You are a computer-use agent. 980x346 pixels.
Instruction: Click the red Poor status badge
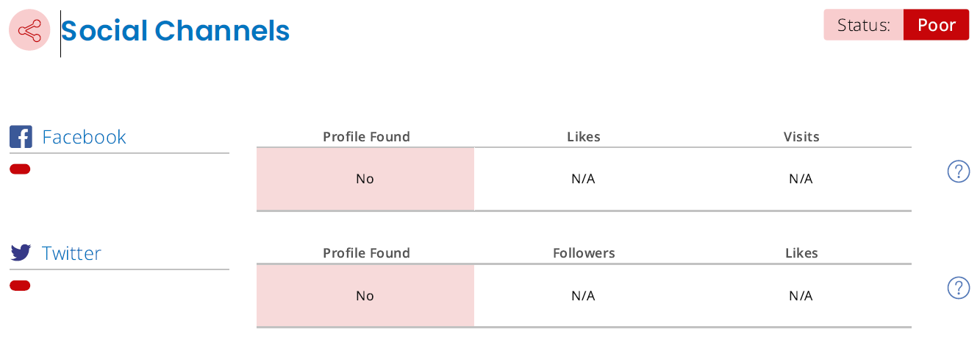[x=936, y=25]
